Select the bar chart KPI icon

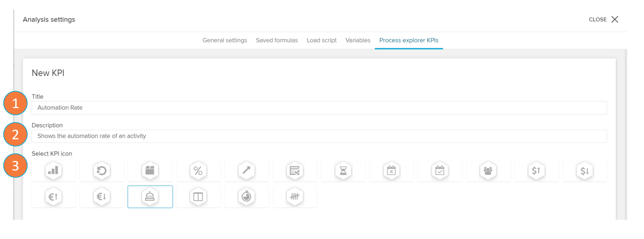[53, 171]
